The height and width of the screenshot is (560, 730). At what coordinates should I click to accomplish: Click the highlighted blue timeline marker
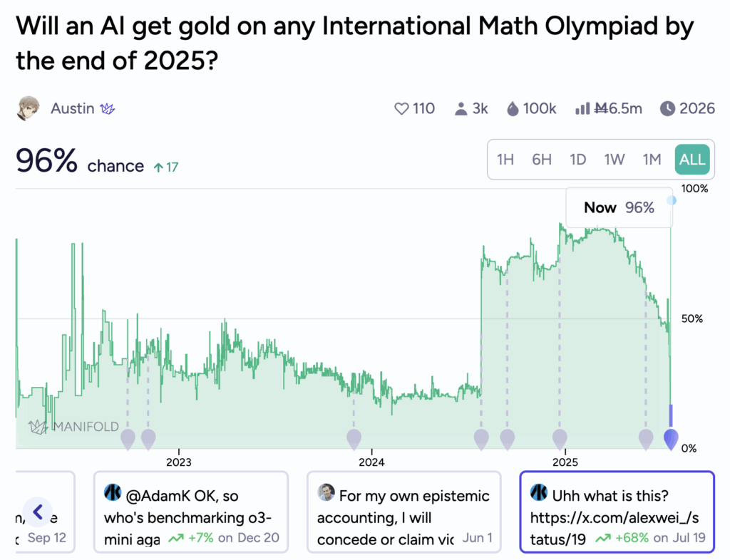(x=671, y=439)
